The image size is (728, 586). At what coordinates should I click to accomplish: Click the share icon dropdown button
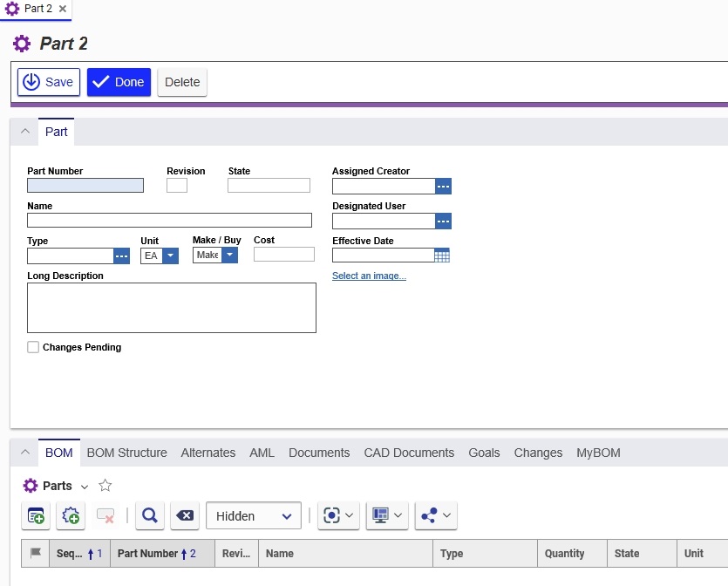(x=436, y=515)
